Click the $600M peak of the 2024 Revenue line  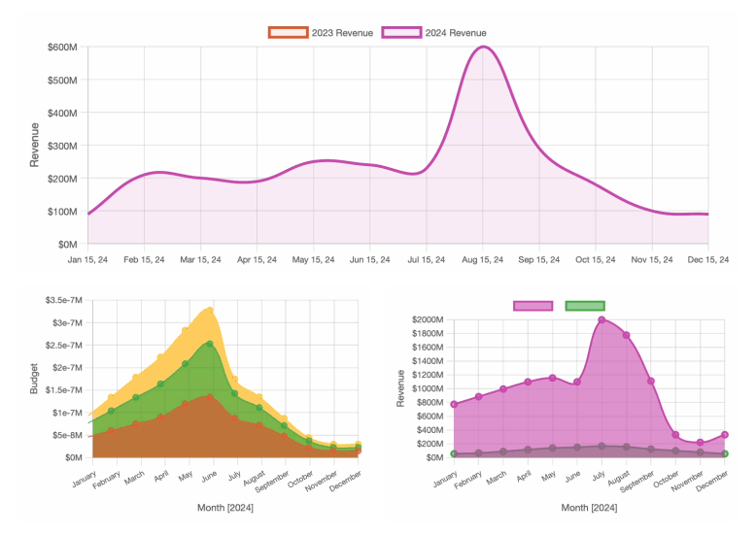coord(483,47)
